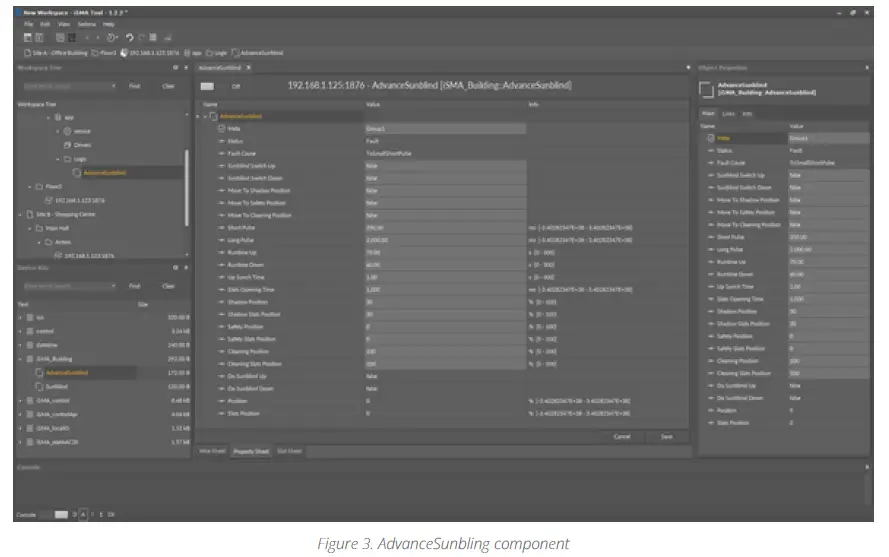The image size is (889, 557).
Task: Click the device icon before 192.168.1.125:1876 in breadcrumb
Action: coord(124,53)
